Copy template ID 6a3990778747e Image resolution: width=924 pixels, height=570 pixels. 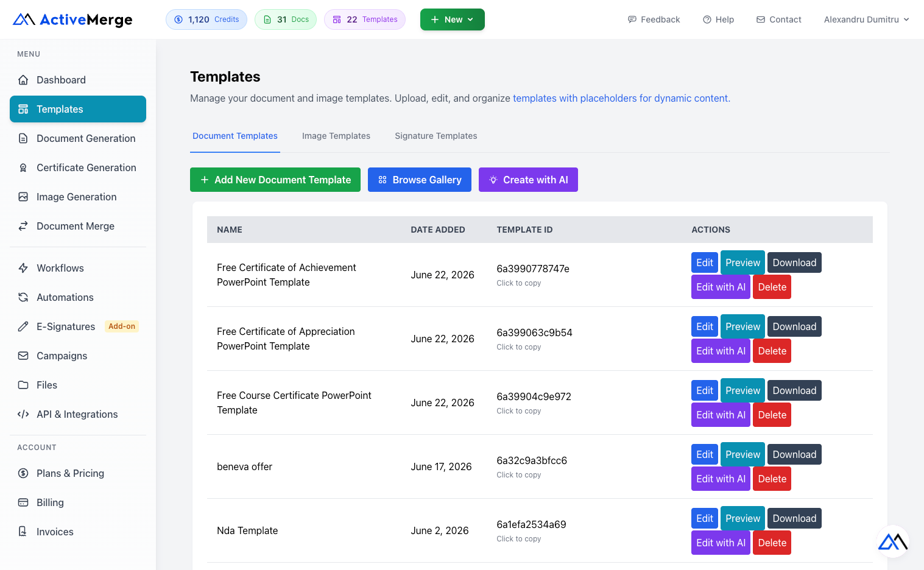(x=533, y=269)
